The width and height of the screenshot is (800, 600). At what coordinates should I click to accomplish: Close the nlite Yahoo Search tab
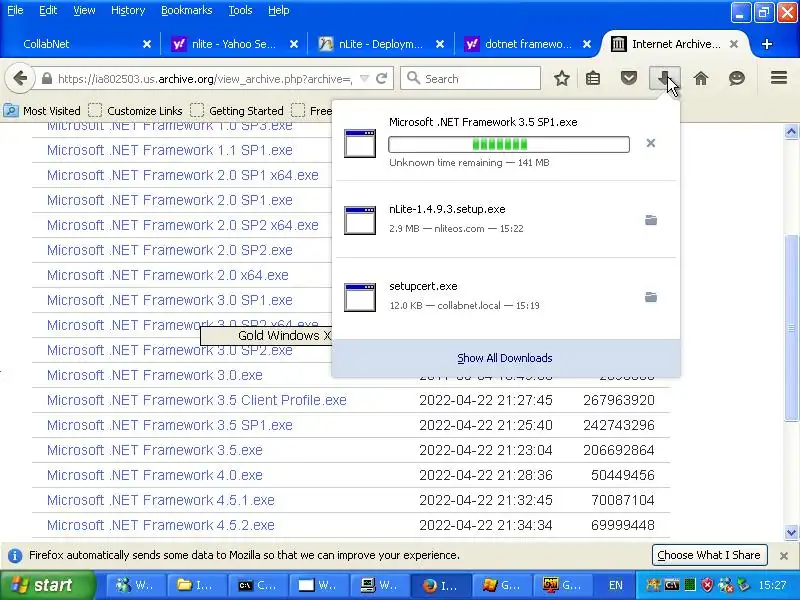point(294,44)
